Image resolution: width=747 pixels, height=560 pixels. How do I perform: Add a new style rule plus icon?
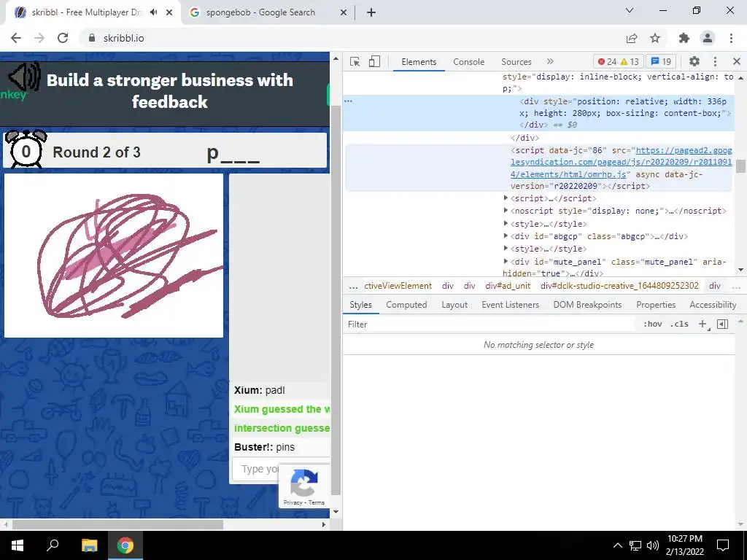click(x=703, y=324)
